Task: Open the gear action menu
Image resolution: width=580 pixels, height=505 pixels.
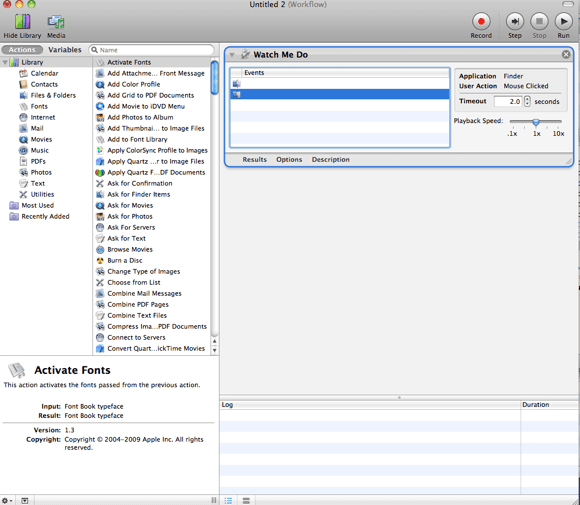Action: (x=7, y=501)
